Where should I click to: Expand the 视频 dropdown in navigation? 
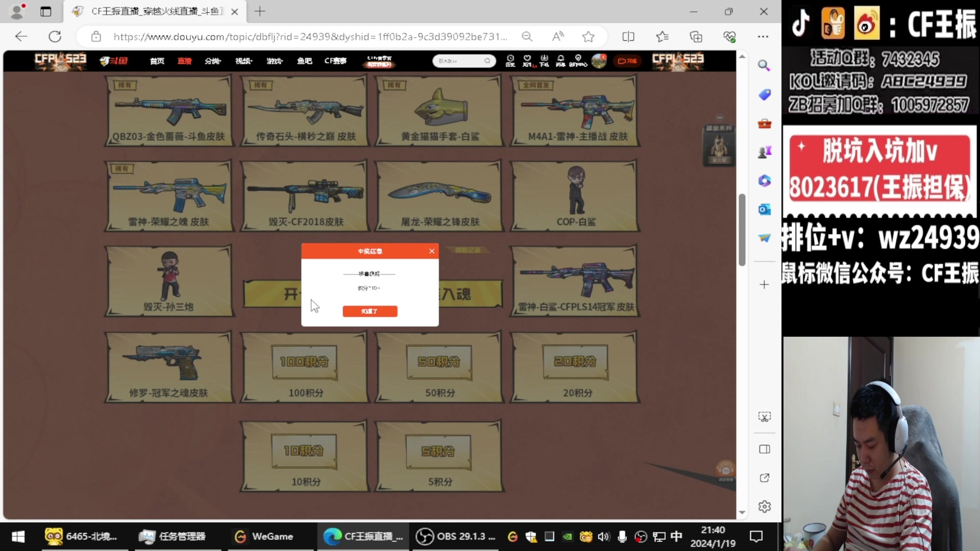click(x=243, y=61)
